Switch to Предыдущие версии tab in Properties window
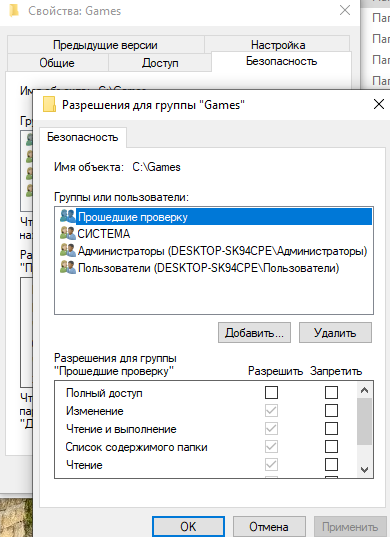This screenshot has width=390, height=537. [105, 45]
